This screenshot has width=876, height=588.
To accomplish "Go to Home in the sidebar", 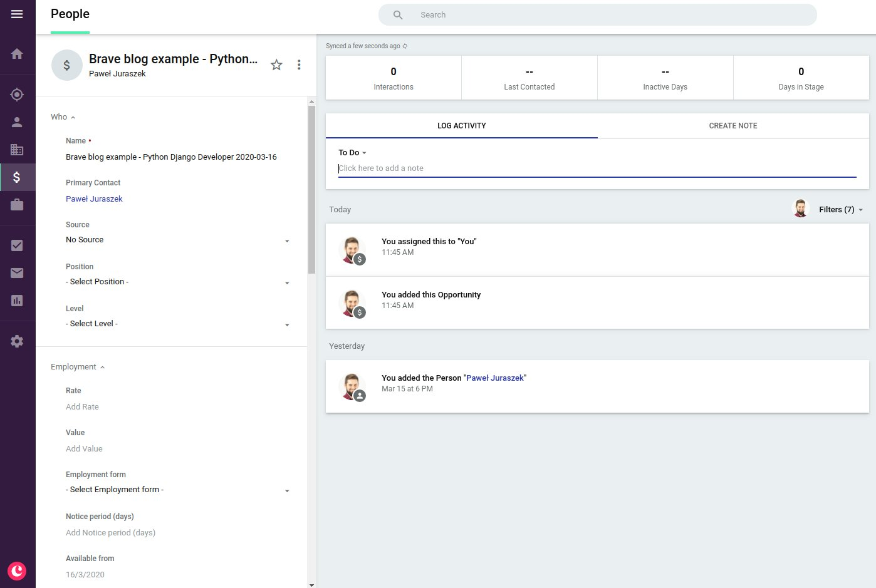I will click(17, 54).
